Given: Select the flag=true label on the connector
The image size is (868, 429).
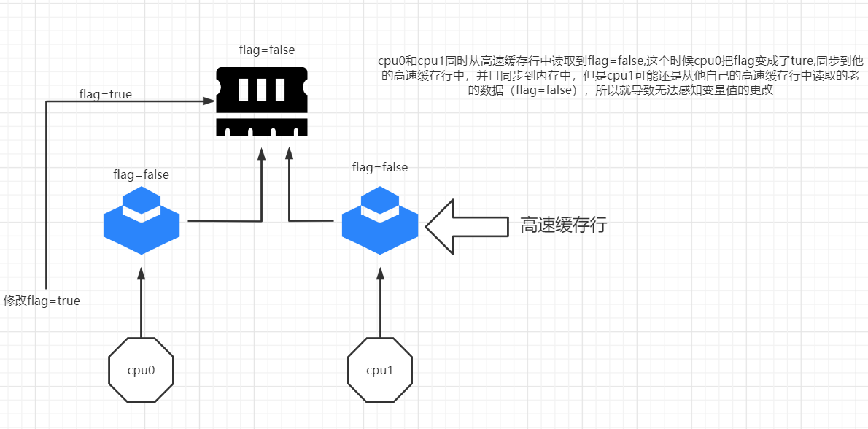Looking at the screenshot, I should click(105, 94).
